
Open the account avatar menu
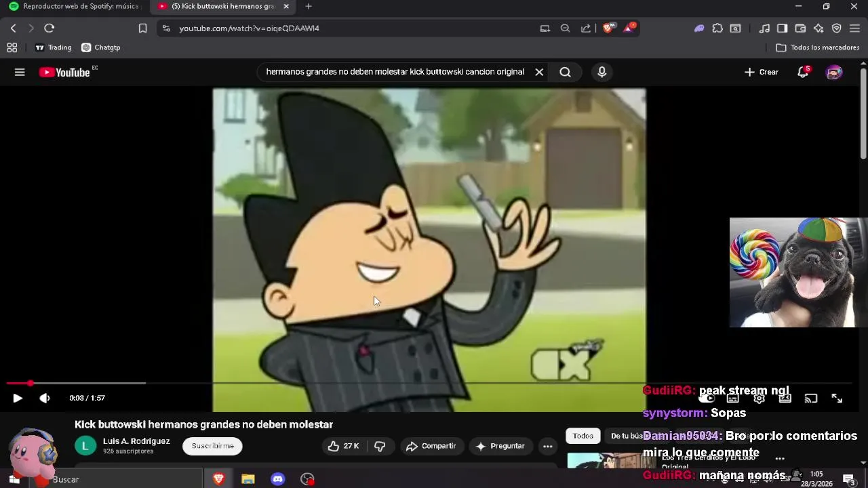[x=834, y=72]
